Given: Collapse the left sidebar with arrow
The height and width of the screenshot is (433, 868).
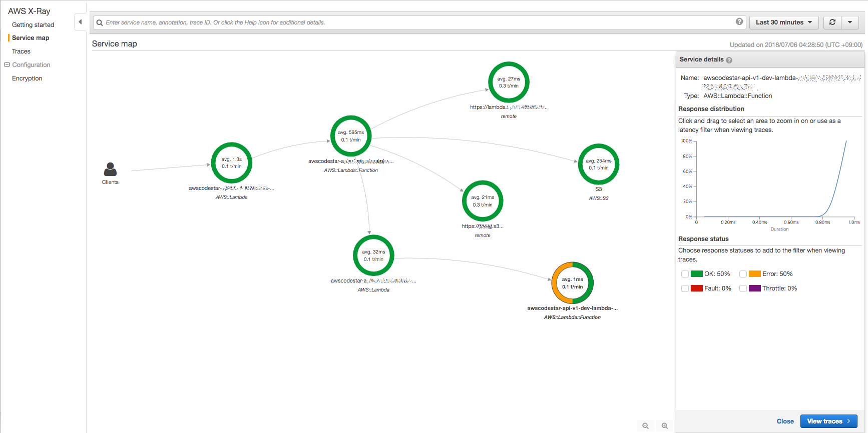Looking at the screenshot, I should click(80, 22).
